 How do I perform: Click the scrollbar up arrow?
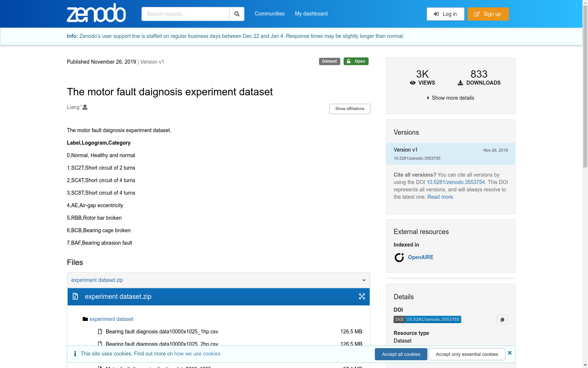[585, 3]
